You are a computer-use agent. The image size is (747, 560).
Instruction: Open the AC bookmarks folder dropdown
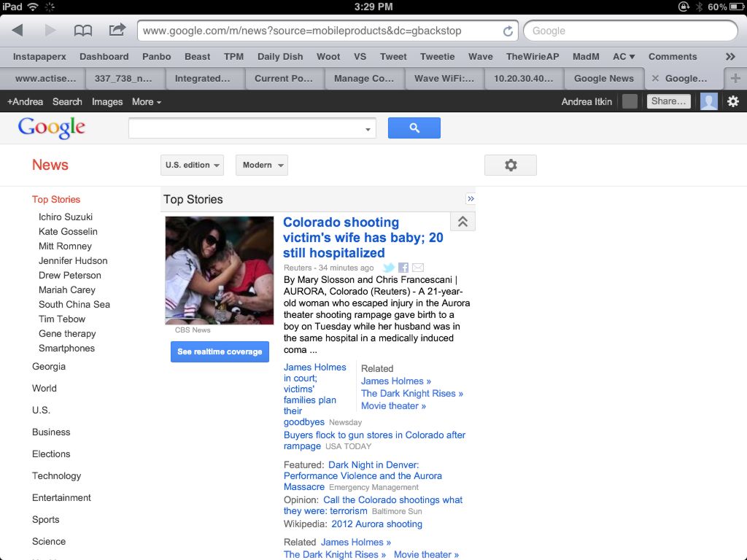pyautogui.click(x=623, y=57)
